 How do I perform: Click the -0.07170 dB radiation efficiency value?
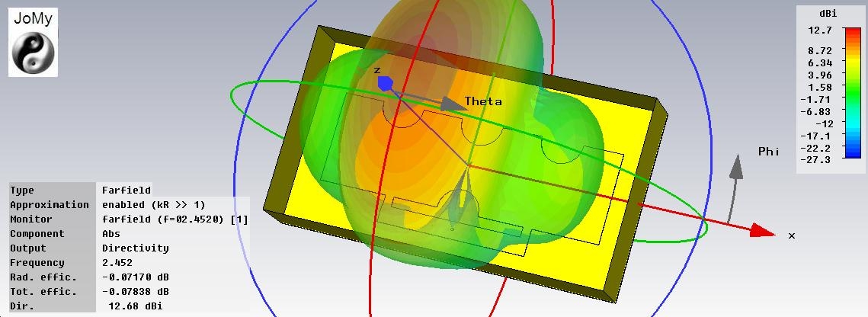pyautogui.click(x=136, y=277)
